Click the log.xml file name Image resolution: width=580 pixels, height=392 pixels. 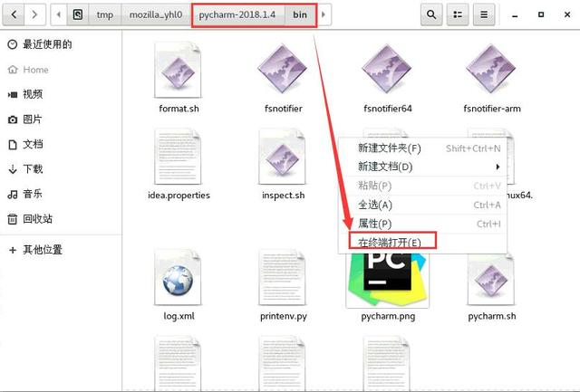(179, 316)
